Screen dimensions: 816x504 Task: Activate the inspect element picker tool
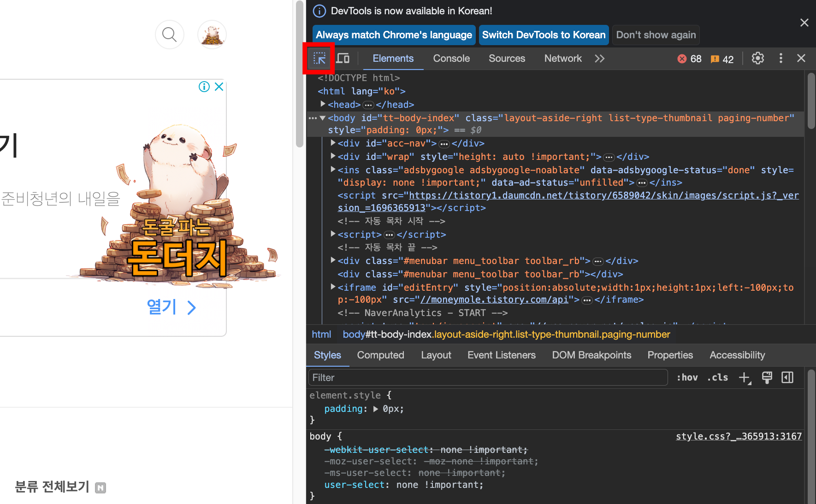[x=319, y=59]
